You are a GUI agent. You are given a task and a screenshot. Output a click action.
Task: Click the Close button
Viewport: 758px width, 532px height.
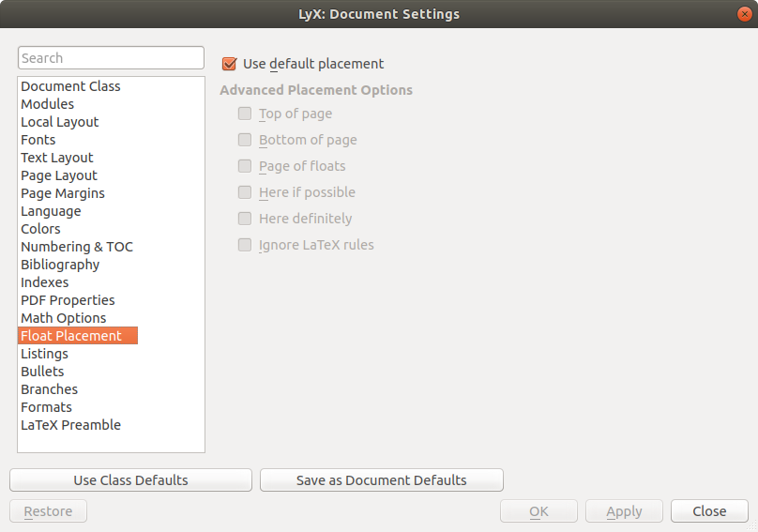point(708,511)
